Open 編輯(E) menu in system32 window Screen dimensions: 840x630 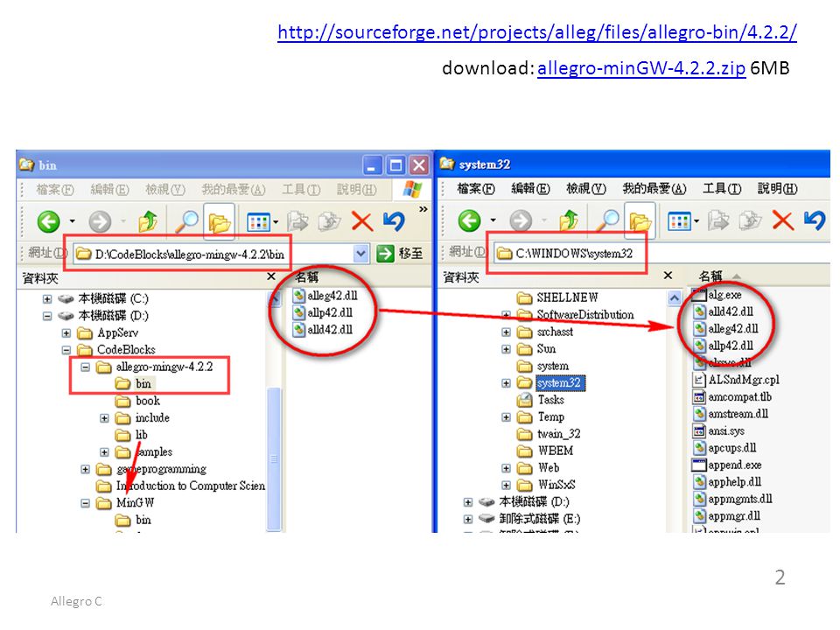pos(530,189)
